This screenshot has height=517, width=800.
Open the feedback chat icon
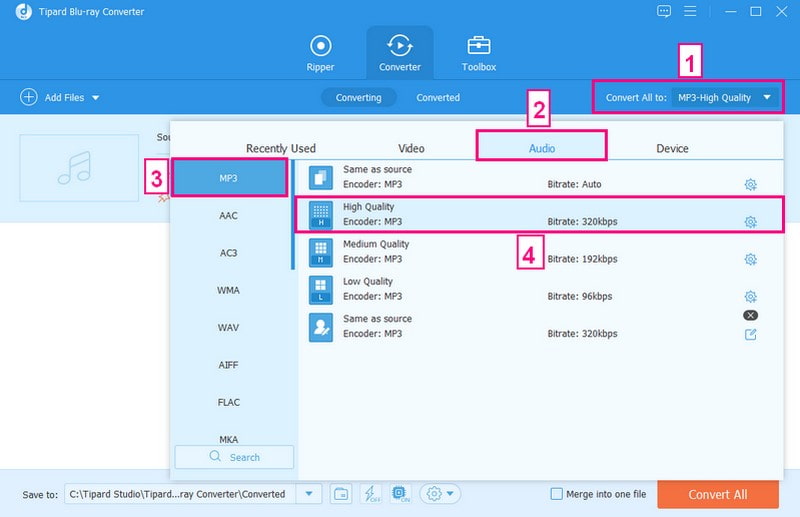click(664, 11)
